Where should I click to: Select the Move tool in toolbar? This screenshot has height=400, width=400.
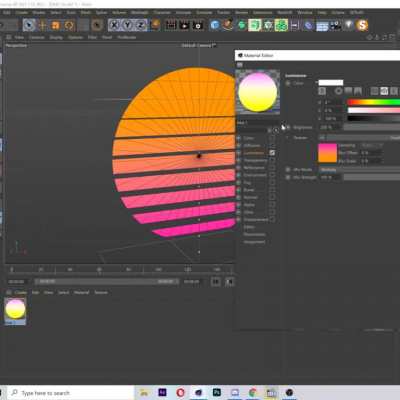click(43, 25)
